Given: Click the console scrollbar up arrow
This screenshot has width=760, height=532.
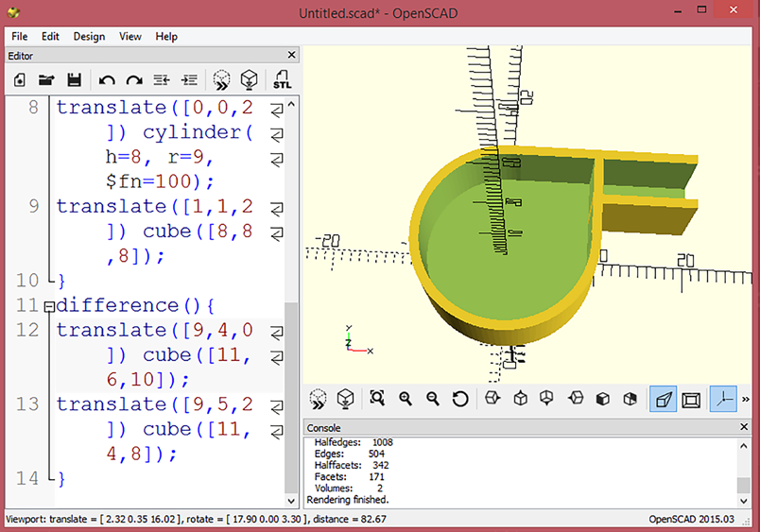Looking at the screenshot, I should (x=744, y=446).
